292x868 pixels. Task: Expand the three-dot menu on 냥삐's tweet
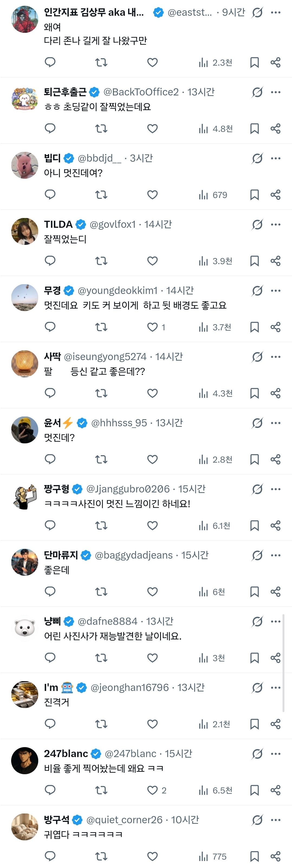coord(275,621)
